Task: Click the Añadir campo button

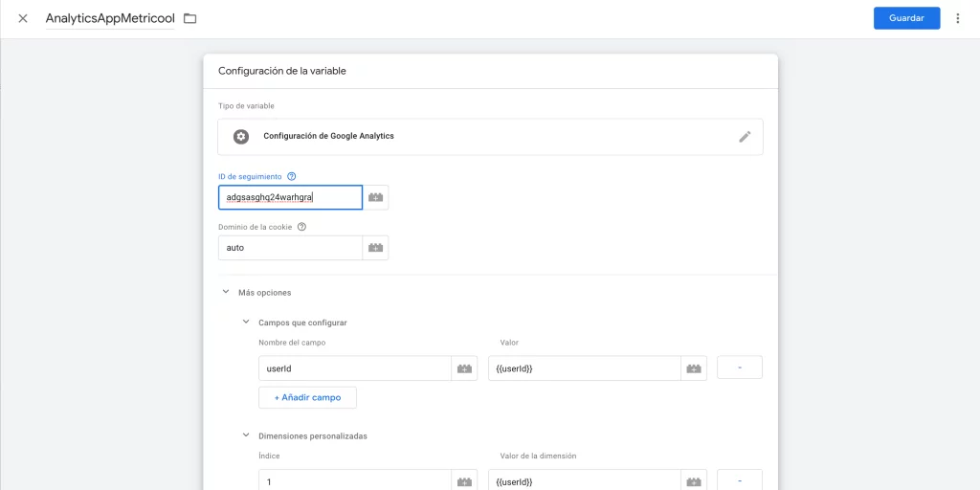Action: [307, 397]
